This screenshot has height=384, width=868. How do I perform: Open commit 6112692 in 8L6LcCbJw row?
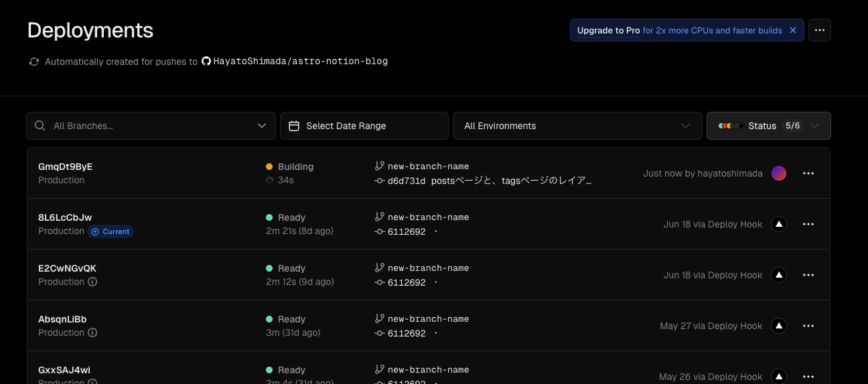[x=407, y=231]
